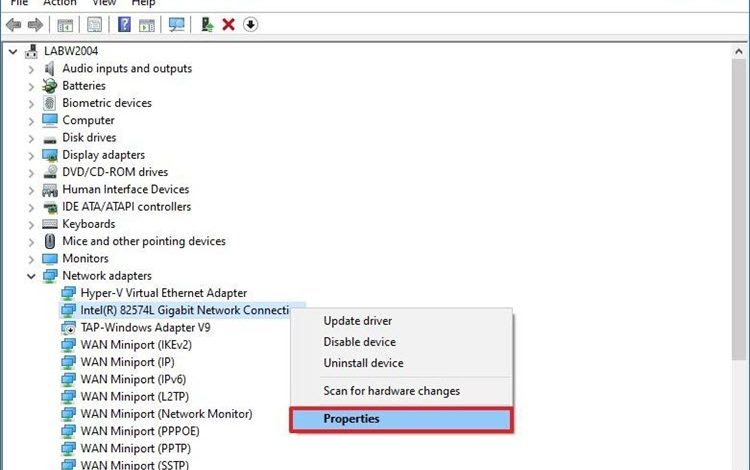Select Update driver in context menu

click(x=357, y=321)
